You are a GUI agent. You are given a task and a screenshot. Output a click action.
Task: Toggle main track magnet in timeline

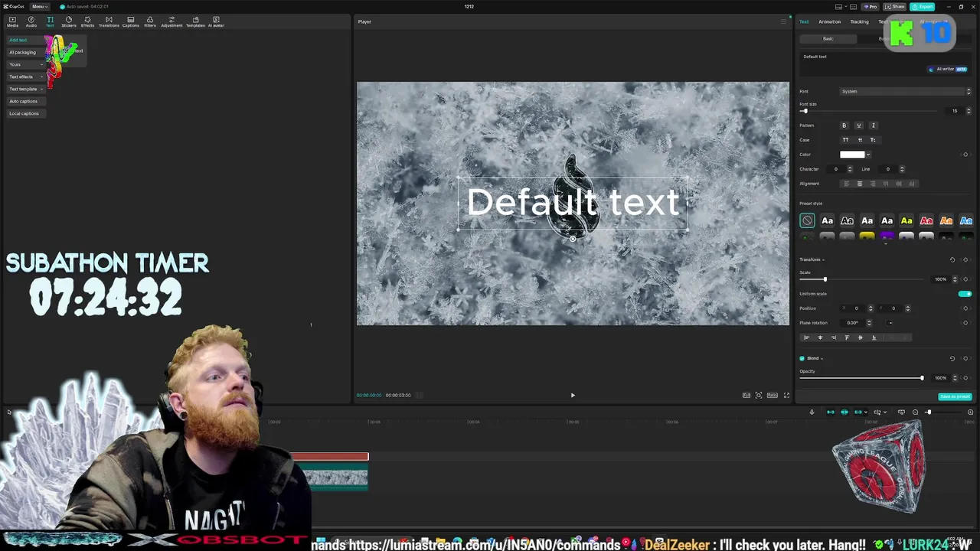(831, 412)
